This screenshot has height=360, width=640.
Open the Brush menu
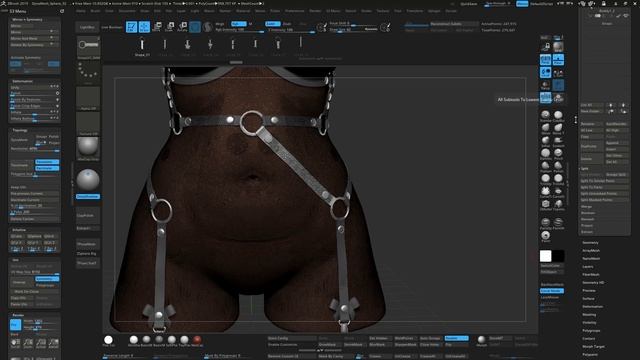95,11
